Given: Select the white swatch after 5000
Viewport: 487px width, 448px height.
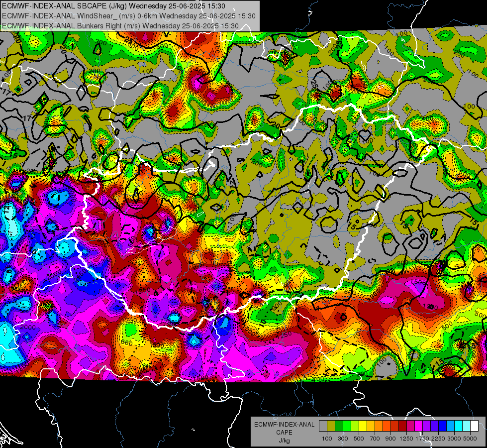Looking at the screenshot, I should [x=474, y=426].
